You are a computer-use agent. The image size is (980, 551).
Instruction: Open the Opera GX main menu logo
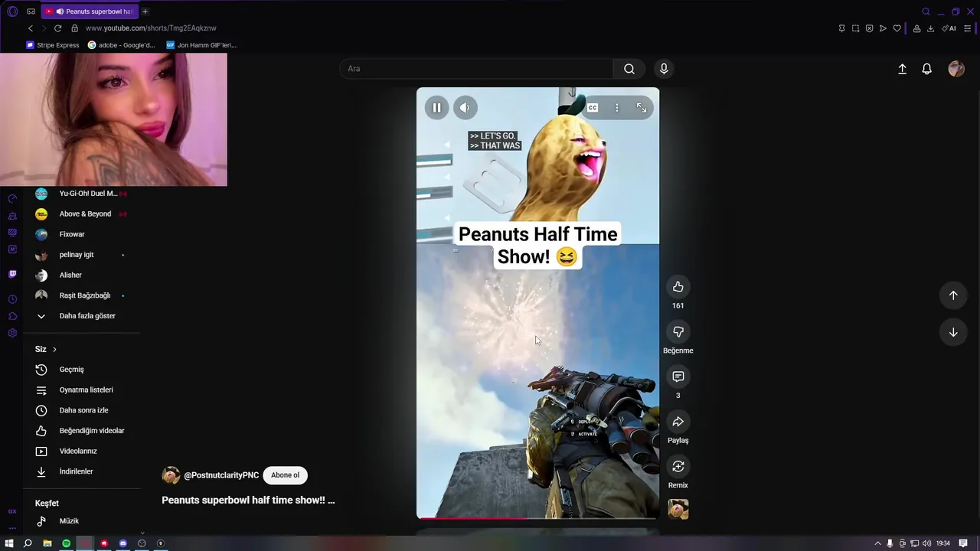coord(11,11)
